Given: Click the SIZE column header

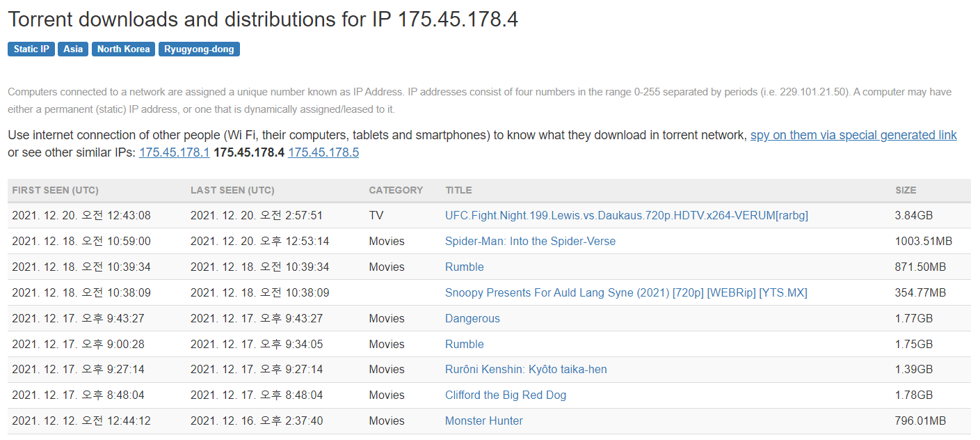Looking at the screenshot, I should click(905, 190).
